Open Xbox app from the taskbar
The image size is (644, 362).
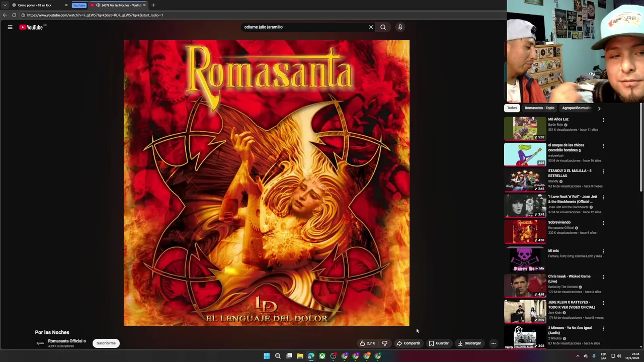click(x=322, y=356)
